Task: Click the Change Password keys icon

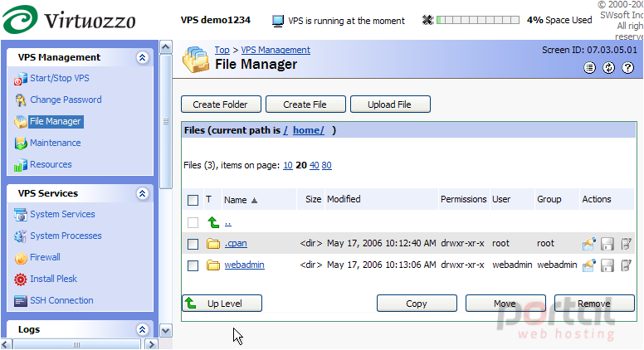Action: coord(21,100)
